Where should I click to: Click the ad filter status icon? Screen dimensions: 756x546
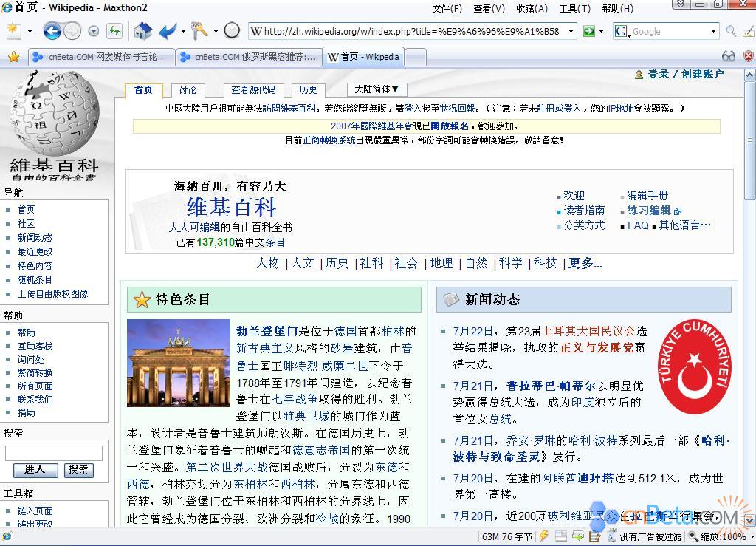tap(612, 536)
